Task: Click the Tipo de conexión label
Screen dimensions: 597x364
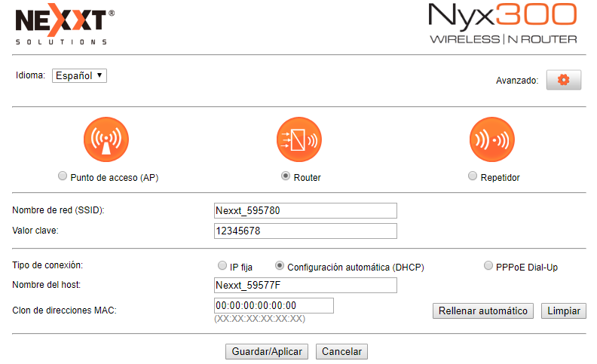Action: coord(47,265)
